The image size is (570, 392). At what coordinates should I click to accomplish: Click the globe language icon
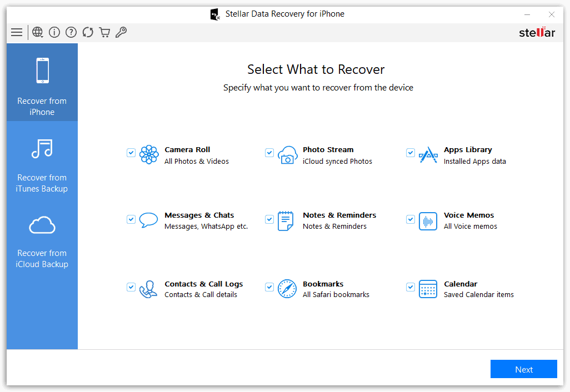coord(37,32)
